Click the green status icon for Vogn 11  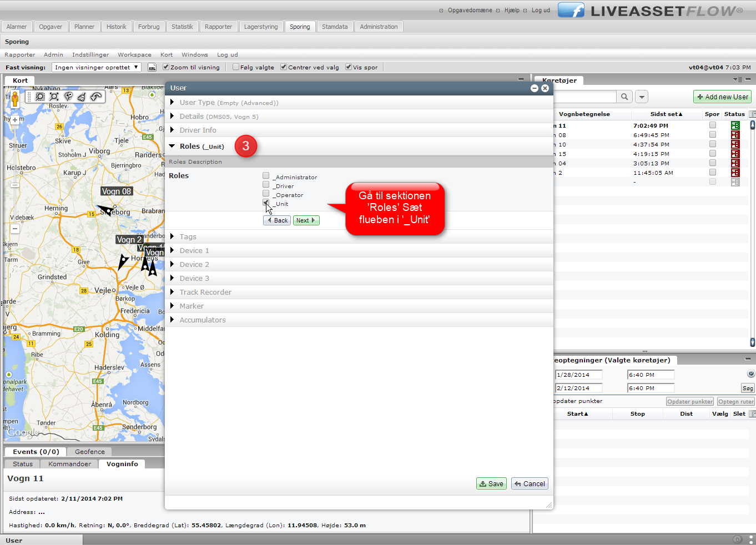[x=735, y=125]
